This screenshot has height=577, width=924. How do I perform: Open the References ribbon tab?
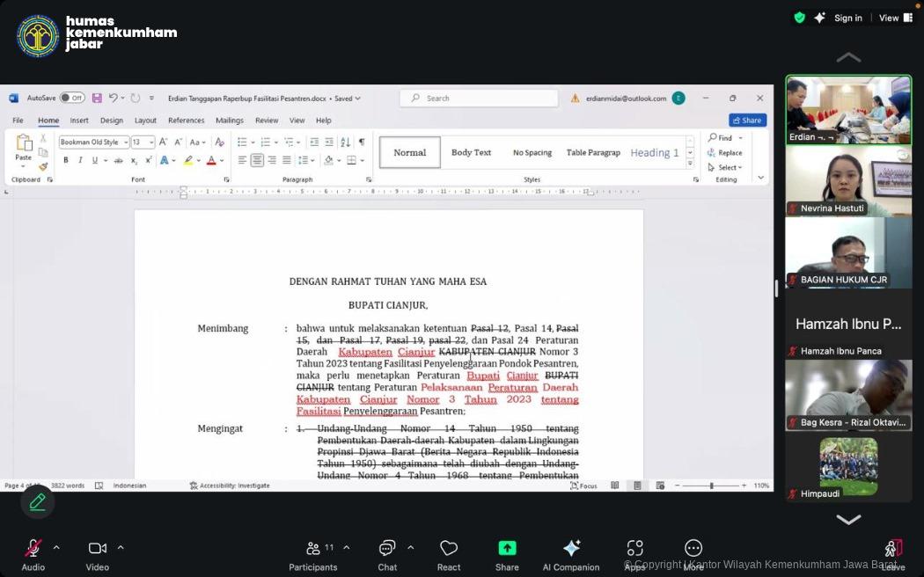[186, 121]
